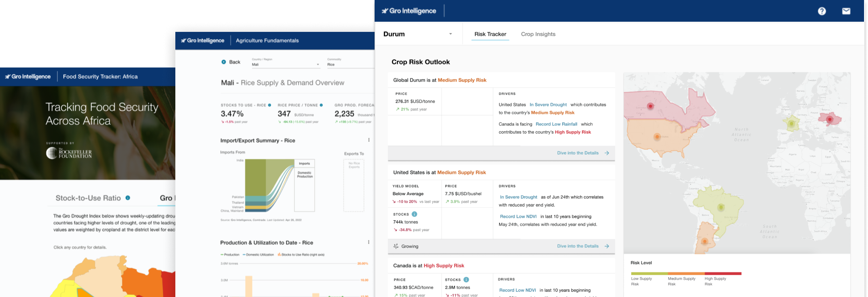Viewport: 868px width, 297px height.
Task: Toggle Domestic Utilization series in chart legend
Action: (258, 255)
